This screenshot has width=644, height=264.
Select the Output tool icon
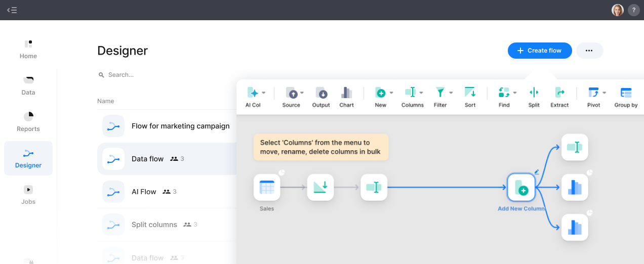tap(321, 93)
